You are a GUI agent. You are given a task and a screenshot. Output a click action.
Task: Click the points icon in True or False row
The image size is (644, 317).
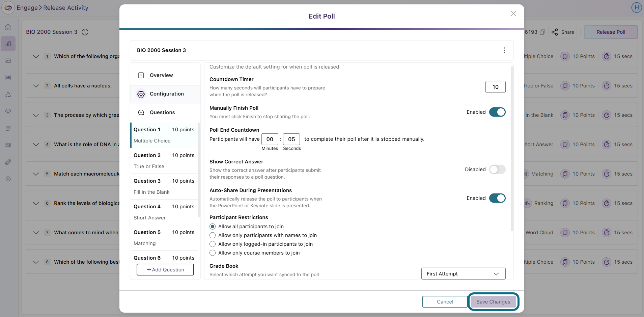tap(565, 86)
